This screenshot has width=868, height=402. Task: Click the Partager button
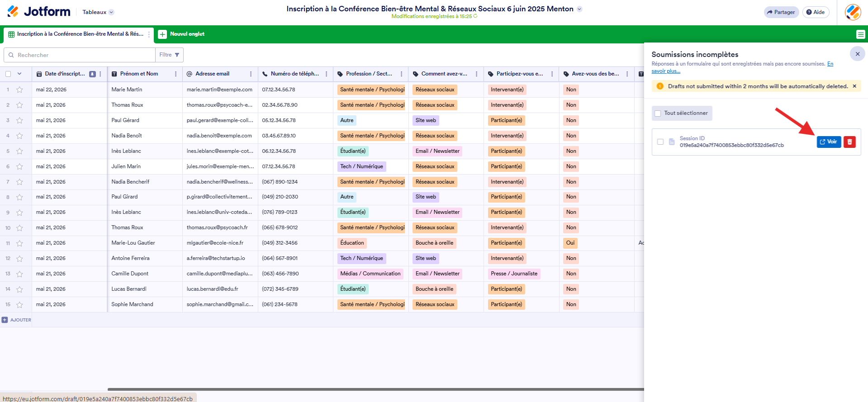click(781, 12)
